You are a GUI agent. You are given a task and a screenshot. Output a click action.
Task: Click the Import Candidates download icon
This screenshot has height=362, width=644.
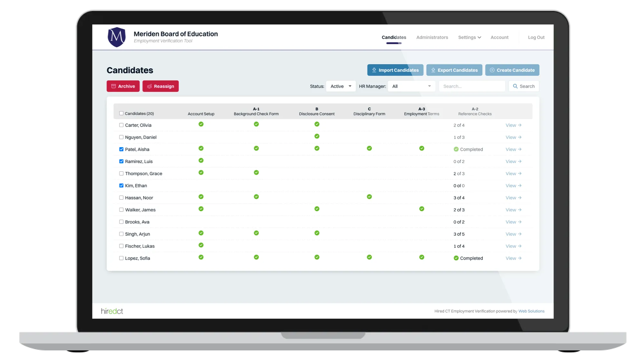(374, 70)
